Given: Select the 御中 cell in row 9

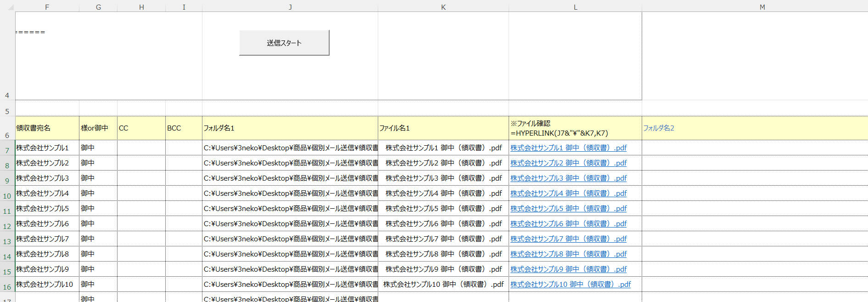Looking at the screenshot, I should pos(98,178).
